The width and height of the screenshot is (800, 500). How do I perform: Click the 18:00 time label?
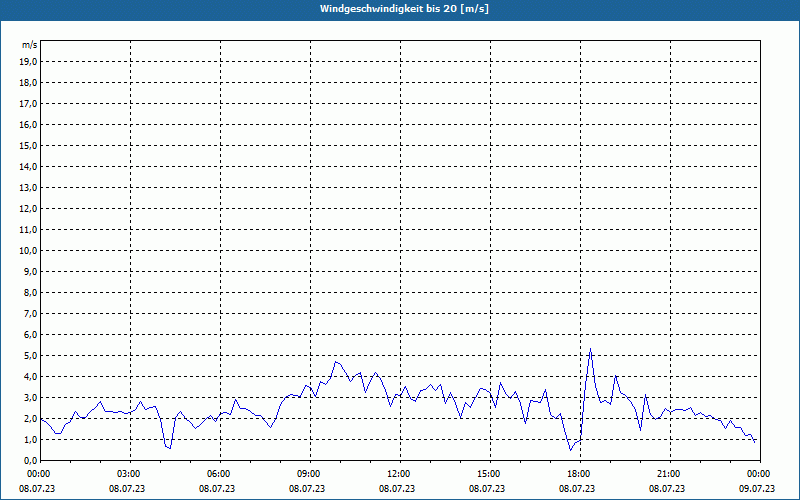point(577,474)
